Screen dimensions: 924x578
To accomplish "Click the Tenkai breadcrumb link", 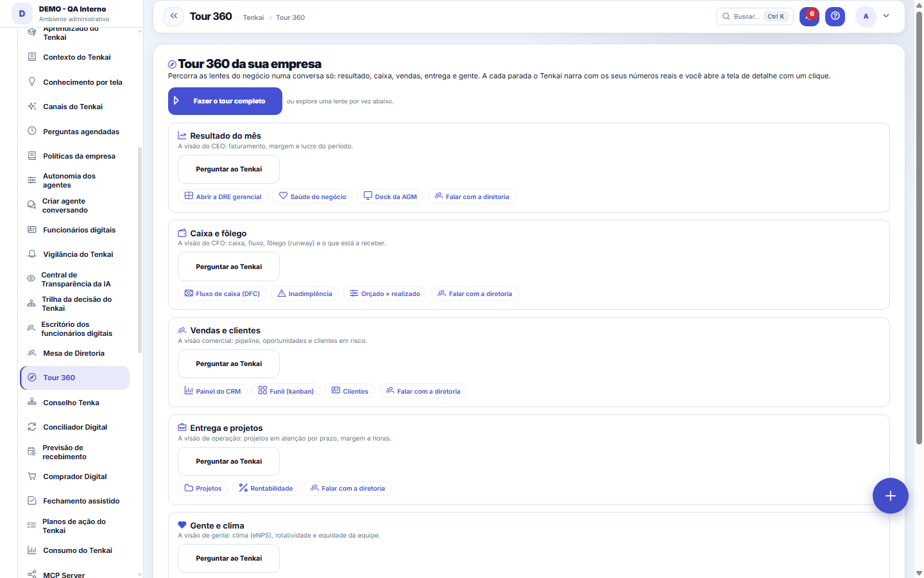I will pyautogui.click(x=253, y=17).
